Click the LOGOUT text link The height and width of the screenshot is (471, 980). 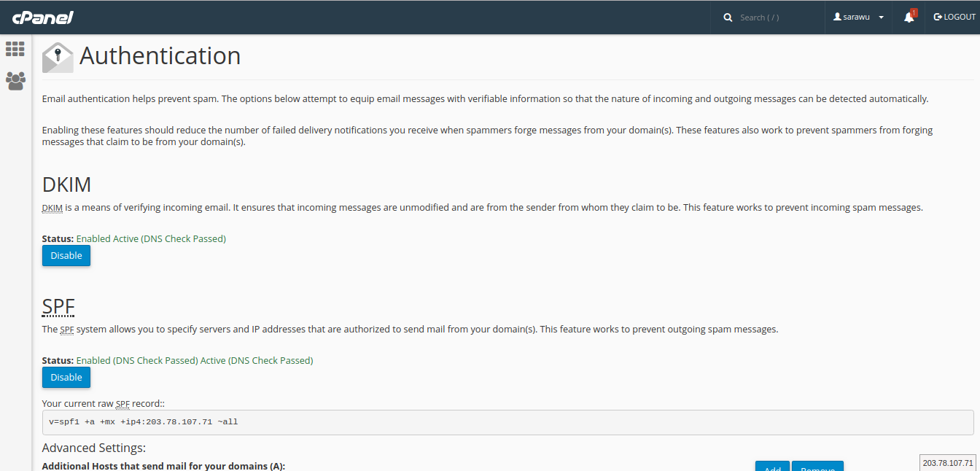point(960,17)
